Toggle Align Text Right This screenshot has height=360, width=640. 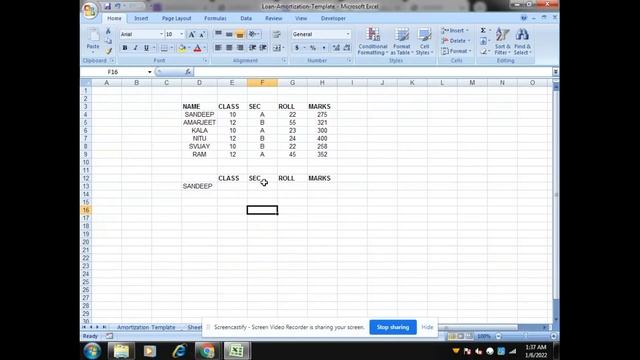click(x=240, y=48)
